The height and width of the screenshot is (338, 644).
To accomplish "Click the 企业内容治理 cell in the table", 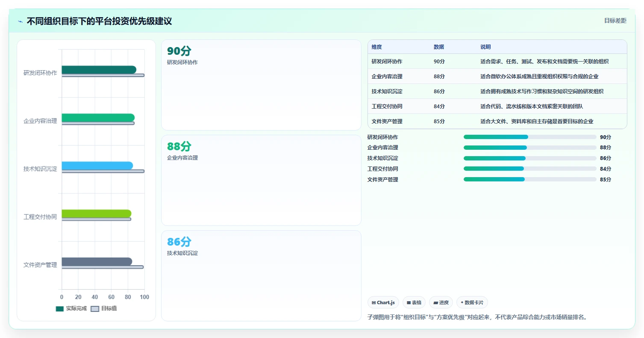I will [387, 77].
